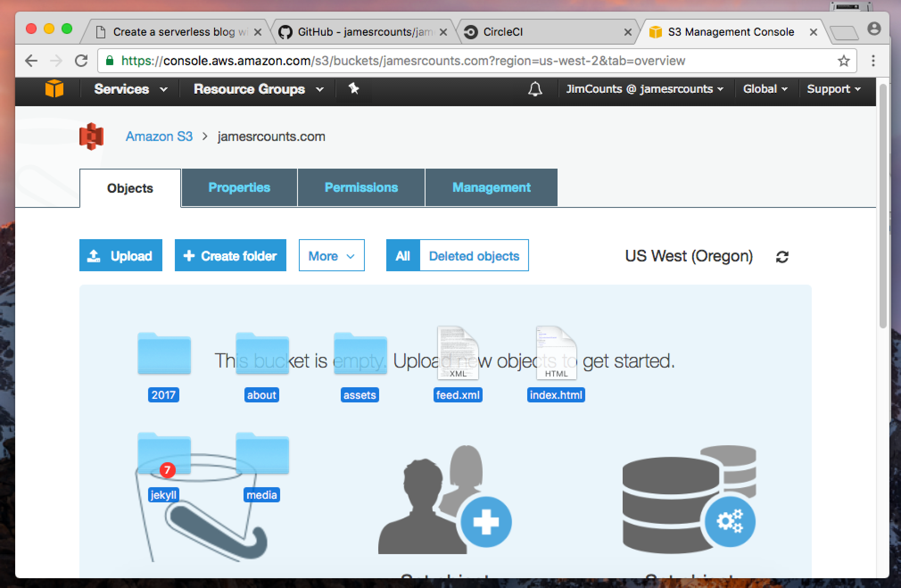Click the pin shortcut icon in AWS navbar

click(x=353, y=88)
